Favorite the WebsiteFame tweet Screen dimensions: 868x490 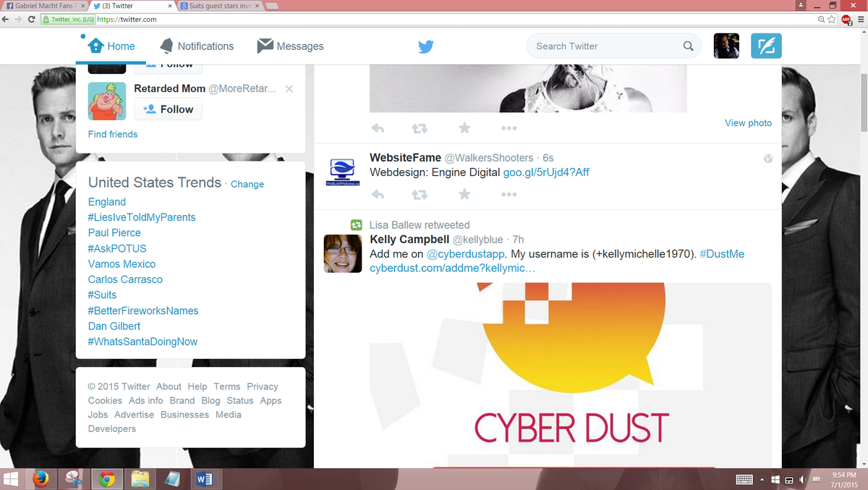(464, 194)
